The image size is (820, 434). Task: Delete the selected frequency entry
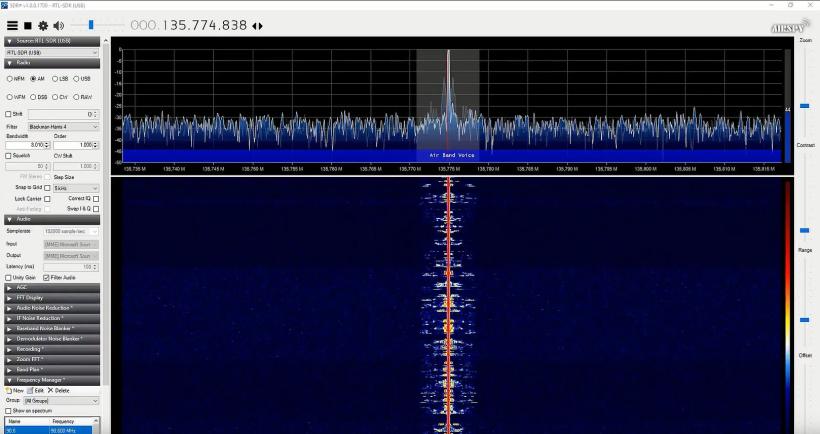(x=59, y=390)
